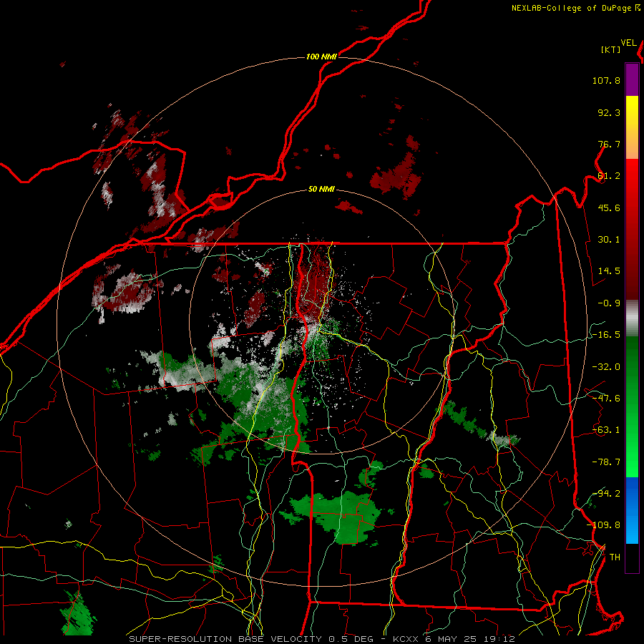Click the -94.2 velocity scale value

coord(606,494)
